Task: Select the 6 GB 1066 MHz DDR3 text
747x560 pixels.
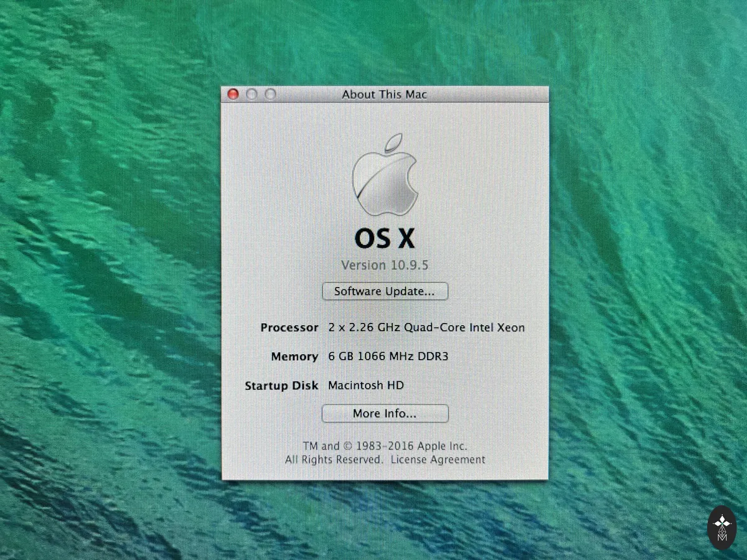Action: coord(388,357)
